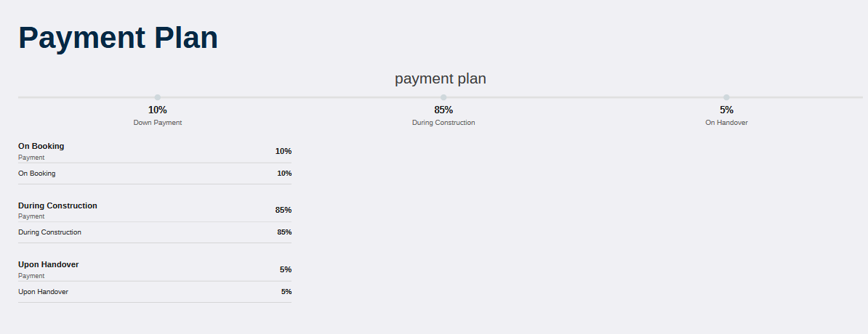Click the 85% label under timeline
Viewport: 868px width, 334px height.
pyautogui.click(x=443, y=110)
